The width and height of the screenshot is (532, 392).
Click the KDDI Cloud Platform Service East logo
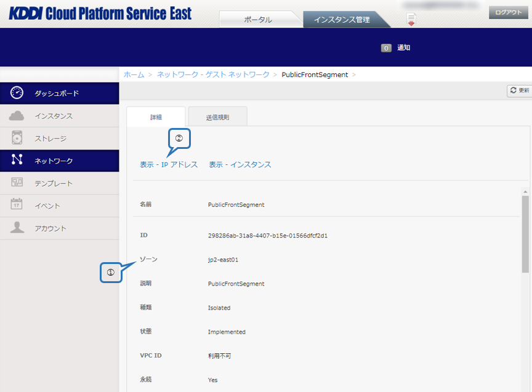pyautogui.click(x=100, y=14)
